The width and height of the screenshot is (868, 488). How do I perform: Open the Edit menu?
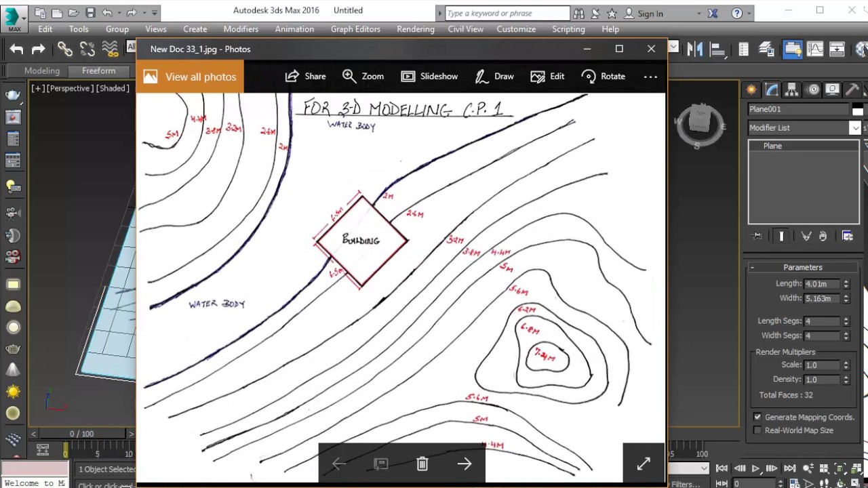45,29
